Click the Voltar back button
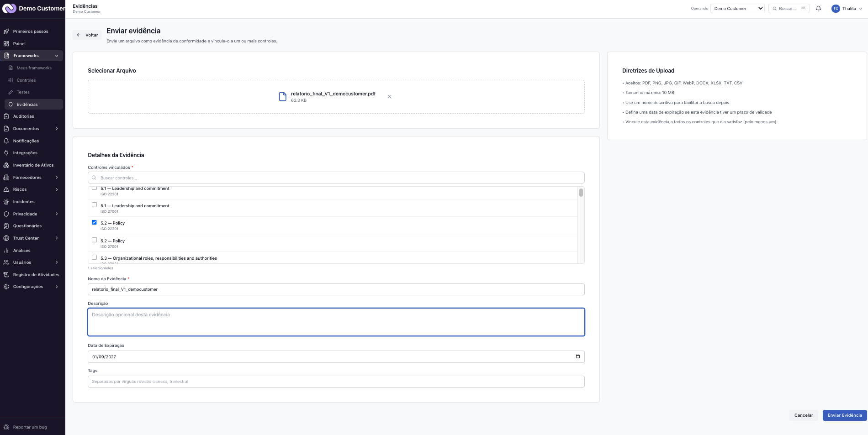The image size is (868, 435). [x=87, y=35]
